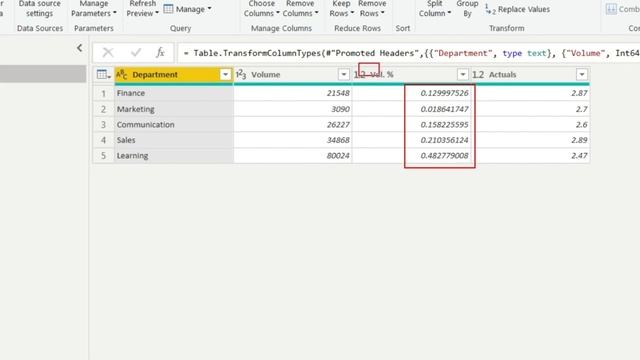
Task: Open the Refresh Preview dropdown
Action: click(x=142, y=9)
